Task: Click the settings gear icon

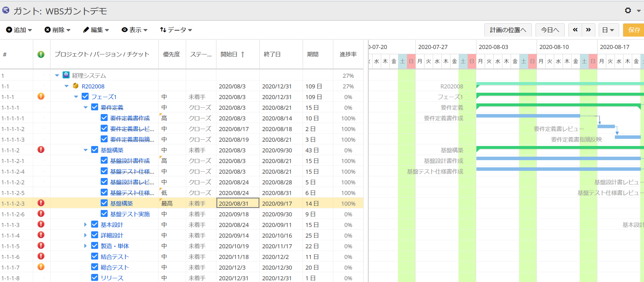Action: coord(628,11)
